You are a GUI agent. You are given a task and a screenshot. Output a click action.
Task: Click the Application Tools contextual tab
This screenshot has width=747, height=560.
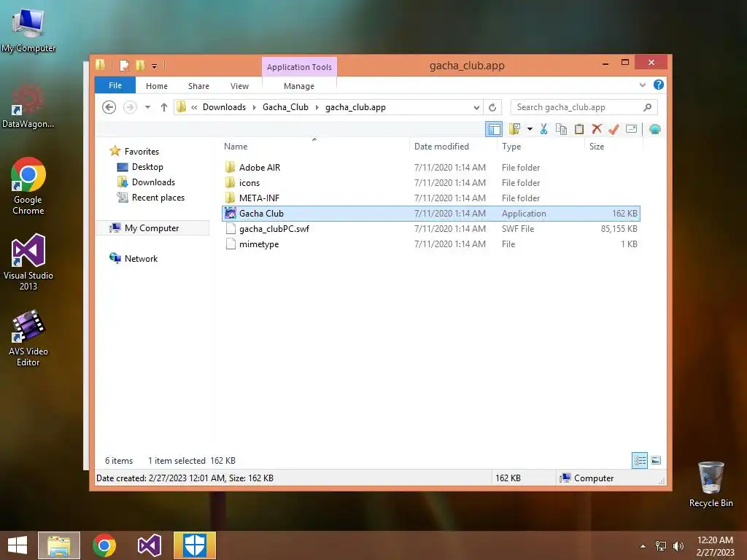coord(299,67)
